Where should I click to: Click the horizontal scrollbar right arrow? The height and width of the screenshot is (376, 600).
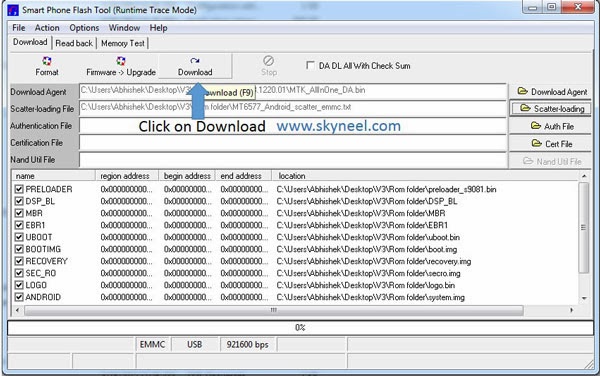(572, 310)
